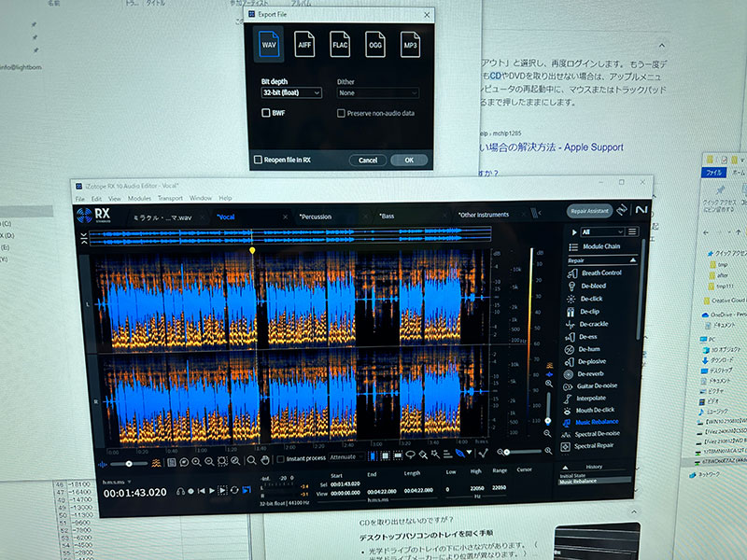Launch Guitar De-noise module

click(x=590, y=386)
